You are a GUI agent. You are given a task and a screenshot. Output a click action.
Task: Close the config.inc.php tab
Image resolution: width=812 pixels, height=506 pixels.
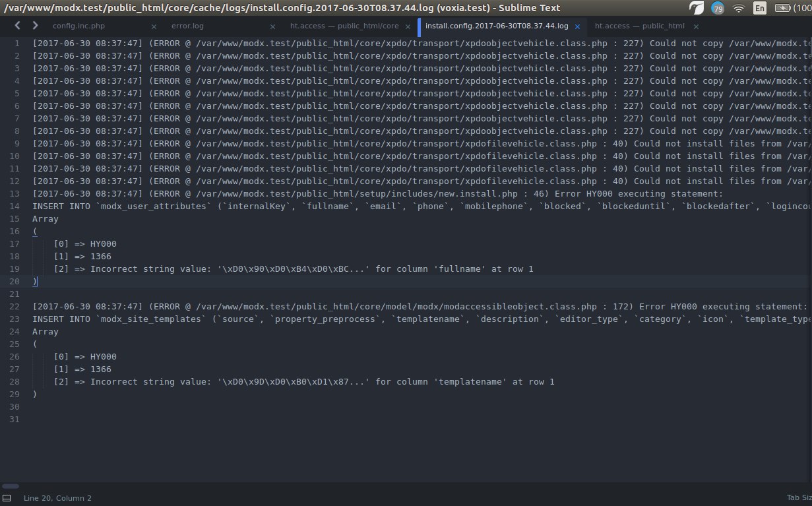tap(154, 26)
